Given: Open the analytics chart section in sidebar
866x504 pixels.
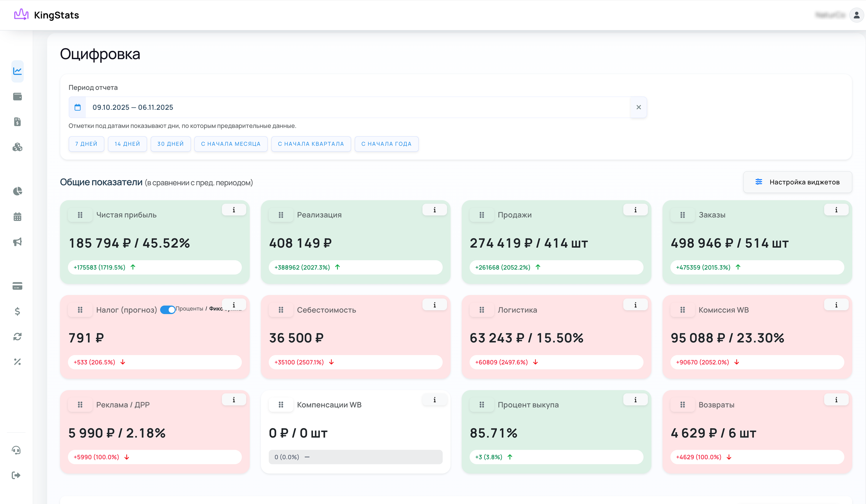Looking at the screenshot, I should [x=18, y=71].
